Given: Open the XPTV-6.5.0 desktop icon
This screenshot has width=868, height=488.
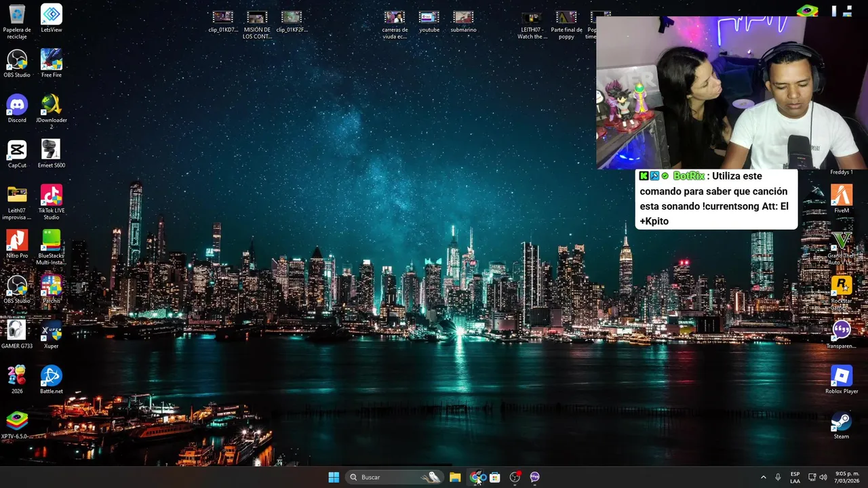Looking at the screenshot, I should 17,425.
